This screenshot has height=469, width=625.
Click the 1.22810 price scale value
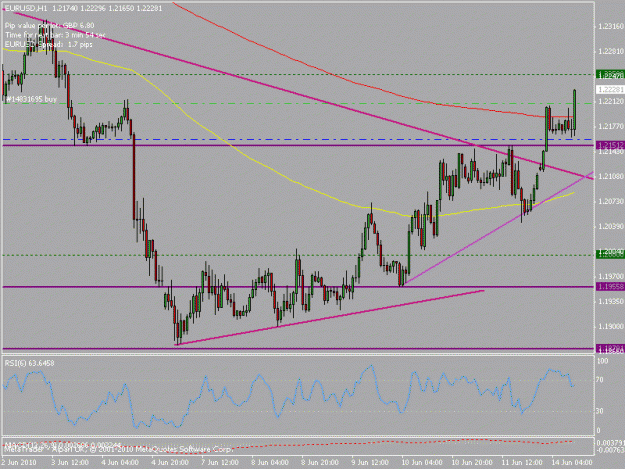tap(611, 51)
